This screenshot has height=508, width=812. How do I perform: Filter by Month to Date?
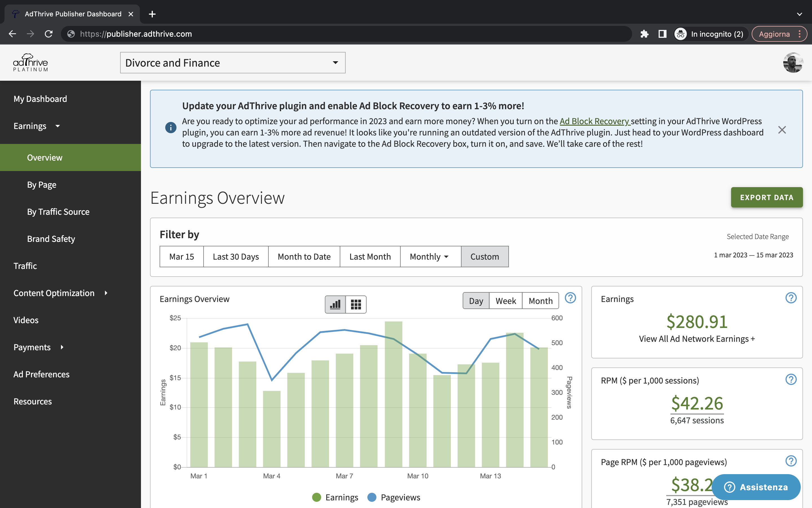click(x=304, y=257)
